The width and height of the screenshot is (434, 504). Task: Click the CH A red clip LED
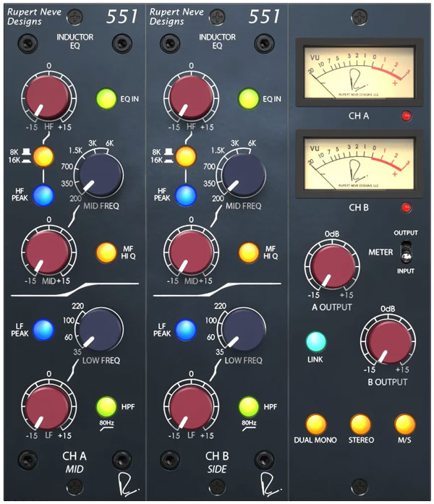pyautogui.click(x=407, y=116)
